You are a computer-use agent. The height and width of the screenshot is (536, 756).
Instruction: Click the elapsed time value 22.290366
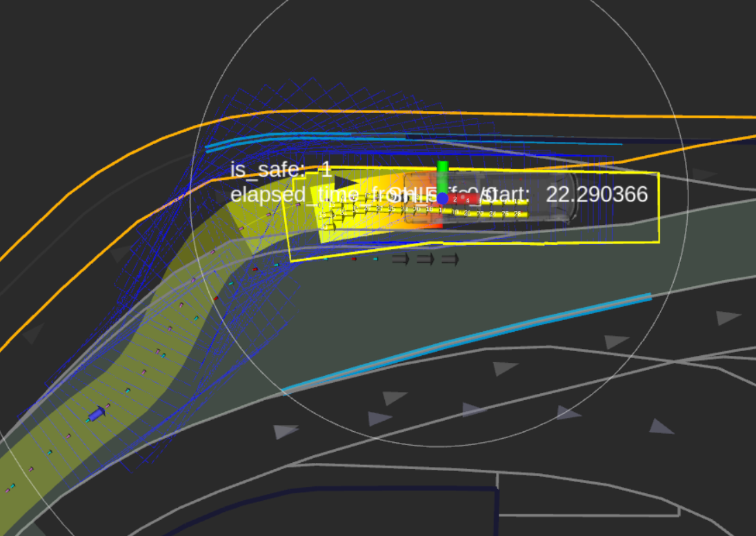(597, 195)
